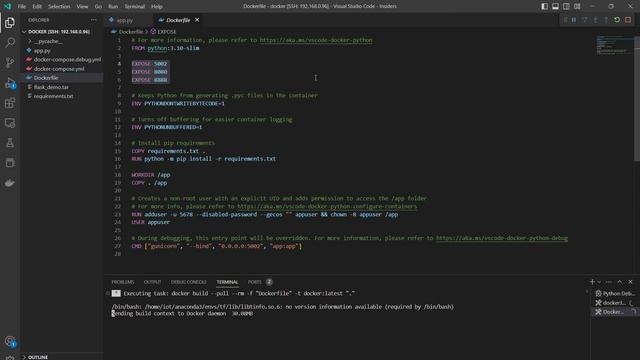
Task: Click Step Over in debug toolbar
Action: [584, 20]
